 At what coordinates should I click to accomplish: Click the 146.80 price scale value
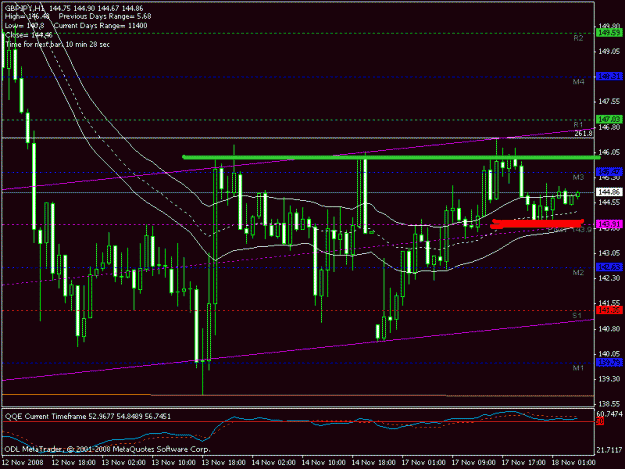[x=609, y=127]
